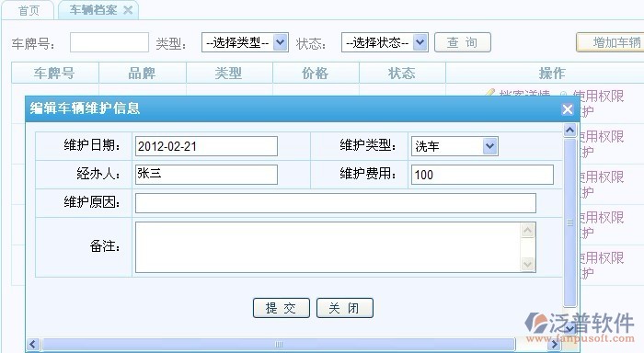Click the 查询 button

click(463, 42)
